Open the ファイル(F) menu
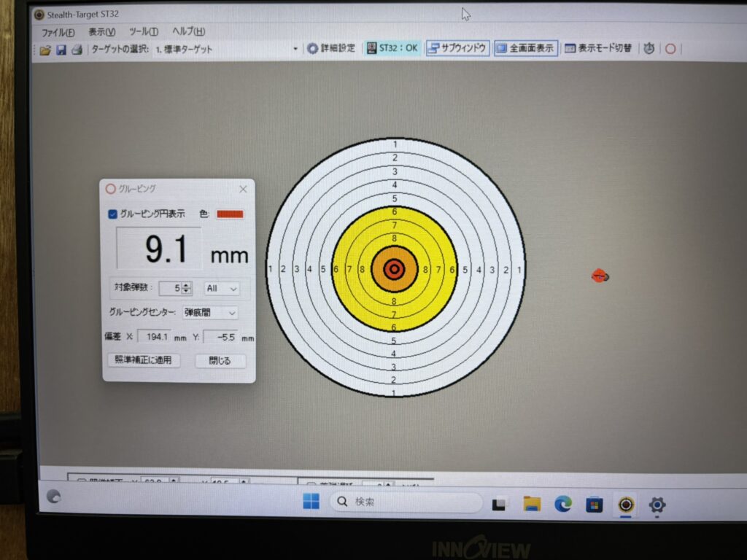The width and height of the screenshot is (747, 560). pyautogui.click(x=58, y=32)
